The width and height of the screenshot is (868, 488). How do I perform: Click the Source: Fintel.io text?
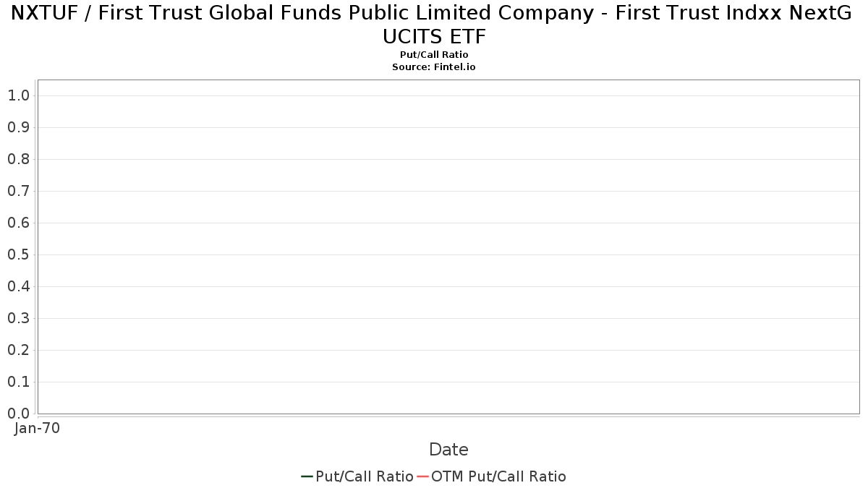pos(434,67)
